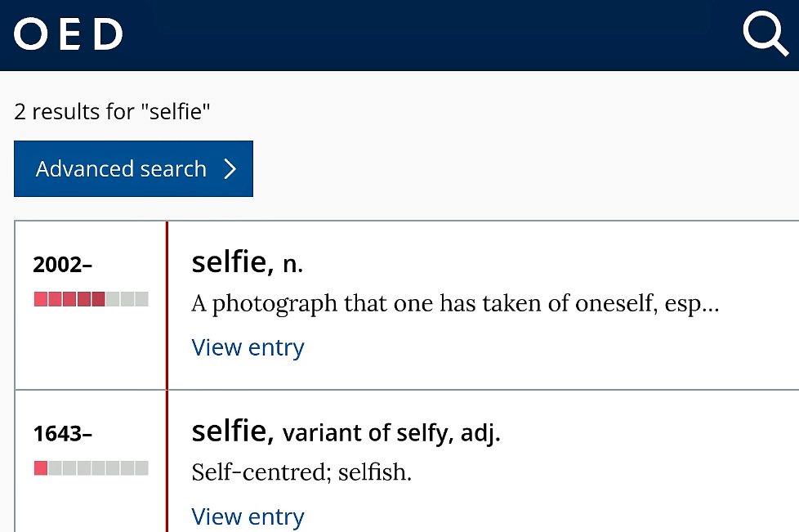
Task: Click the "Self-centred; selfish." definition
Action: [x=301, y=472]
